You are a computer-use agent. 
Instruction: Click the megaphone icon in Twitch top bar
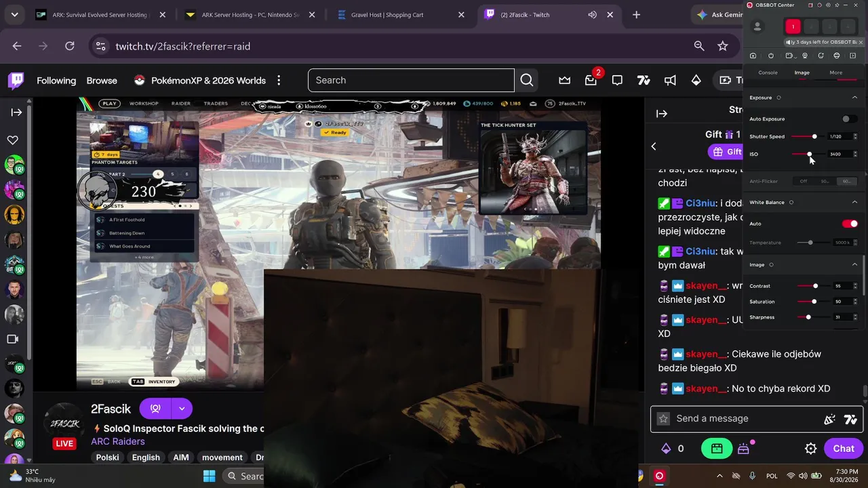coord(670,80)
